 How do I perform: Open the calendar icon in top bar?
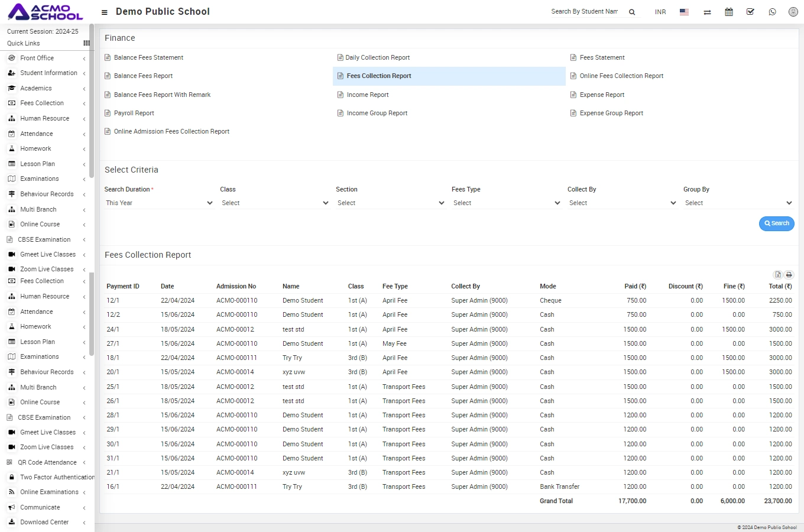(729, 12)
